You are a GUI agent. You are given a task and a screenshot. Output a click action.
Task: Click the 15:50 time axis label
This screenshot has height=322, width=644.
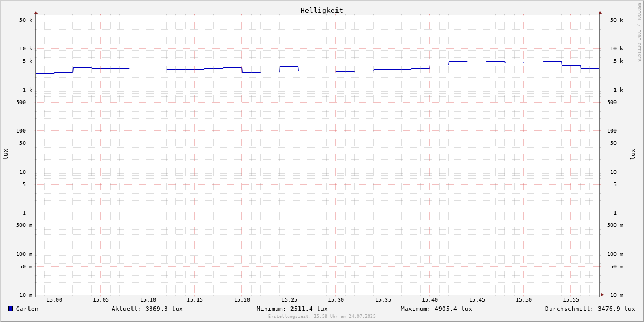524,300
